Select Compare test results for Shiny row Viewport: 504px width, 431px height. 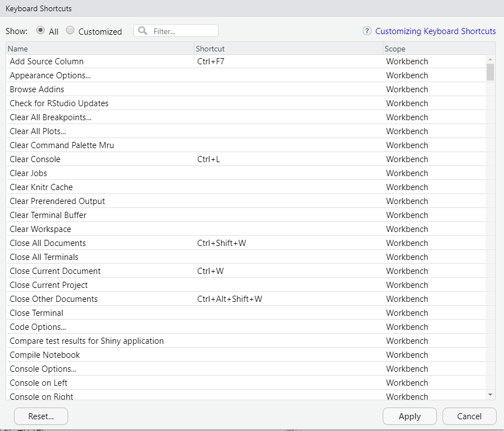point(246,341)
